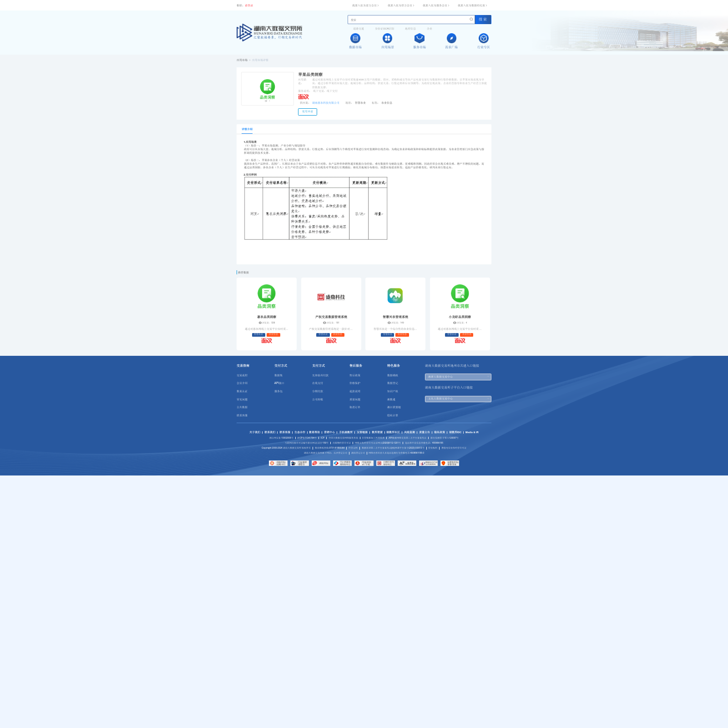Open the Media & IR footer menu item
This screenshot has height=728, width=728.
click(x=472, y=432)
